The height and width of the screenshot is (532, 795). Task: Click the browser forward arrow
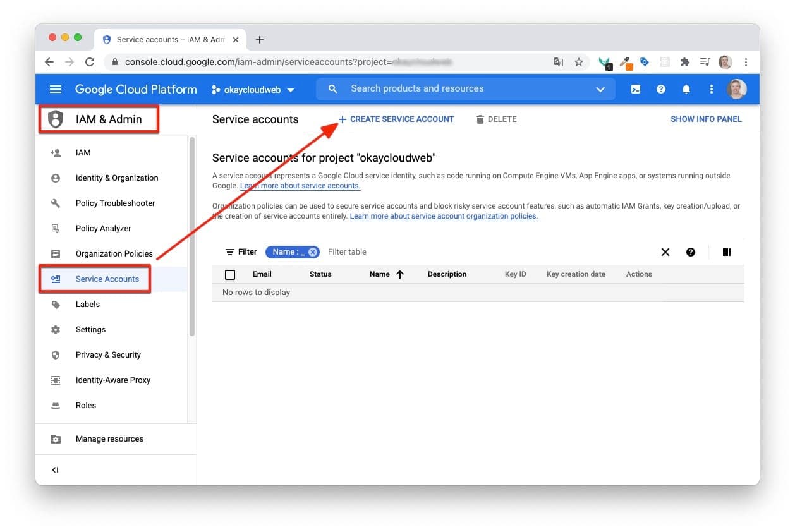(x=70, y=62)
